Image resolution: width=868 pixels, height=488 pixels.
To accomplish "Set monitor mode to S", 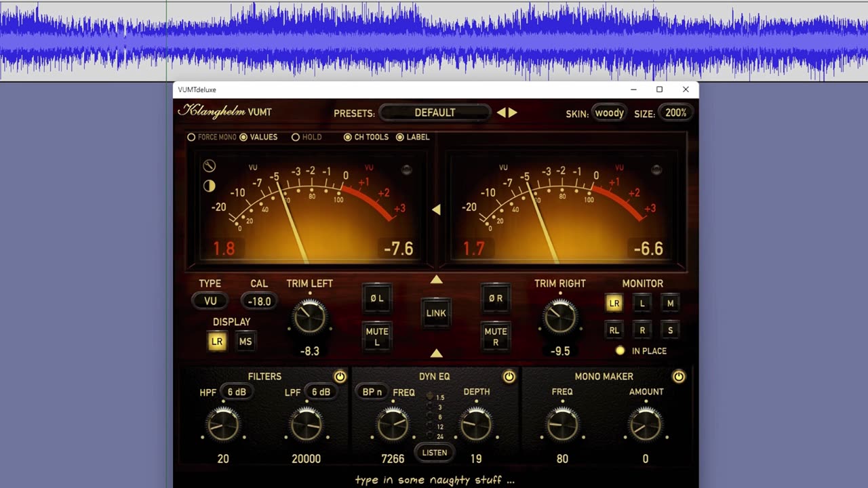I will click(670, 330).
